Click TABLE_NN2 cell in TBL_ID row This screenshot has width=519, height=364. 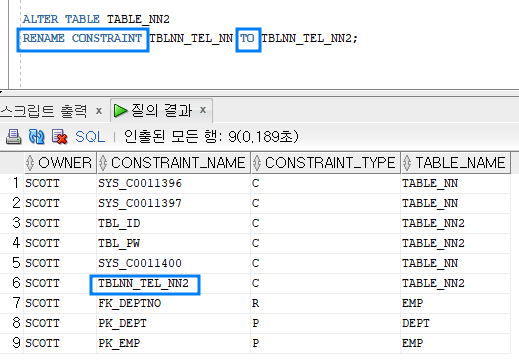[456, 223]
